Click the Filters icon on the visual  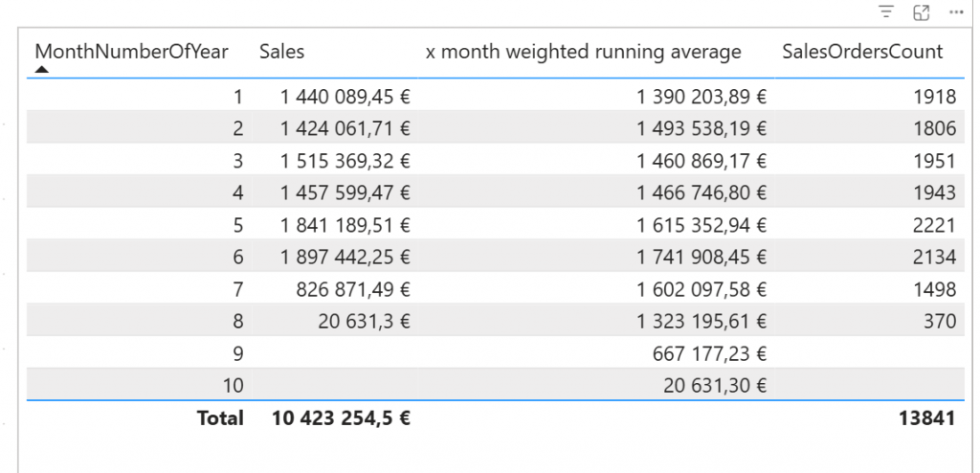click(x=887, y=12)
